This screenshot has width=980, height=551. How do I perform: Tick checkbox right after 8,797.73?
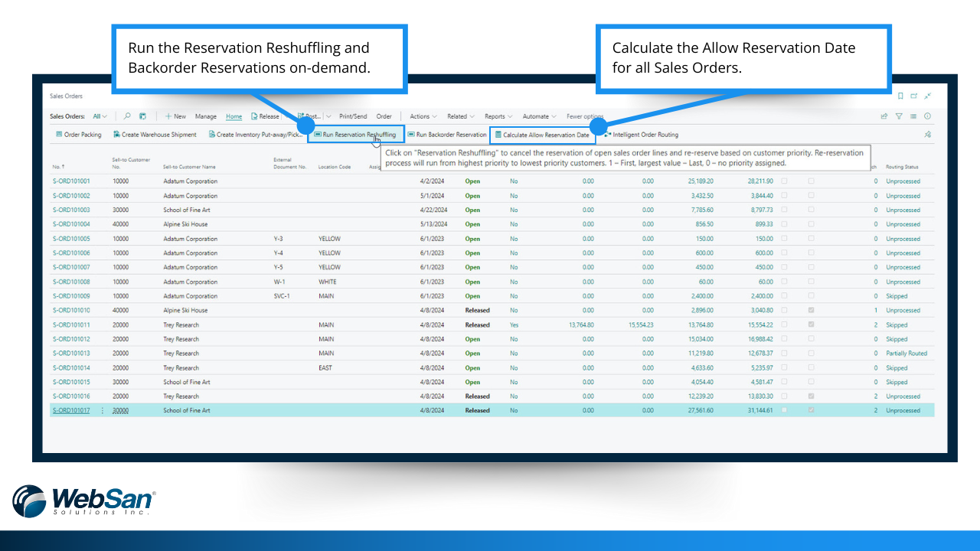tap(784, 210)
